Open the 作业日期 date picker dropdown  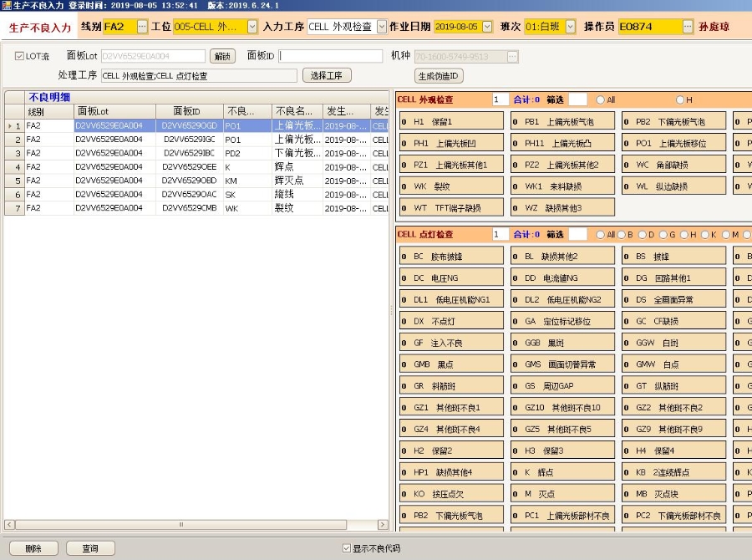pyautogui.click(x=487, y=27)
